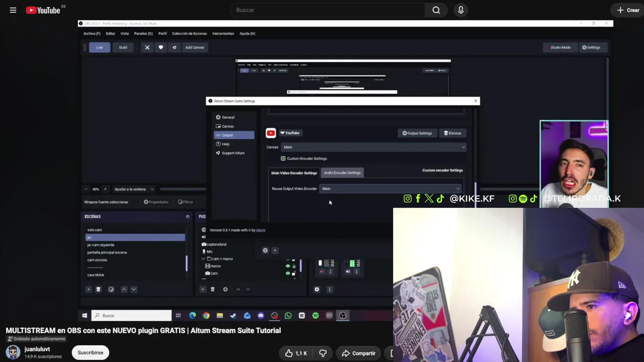This screenshot has height=362, width=644.
Task: Close the Aitum Stream Suite Settings dialog
Action: point(475,101)
